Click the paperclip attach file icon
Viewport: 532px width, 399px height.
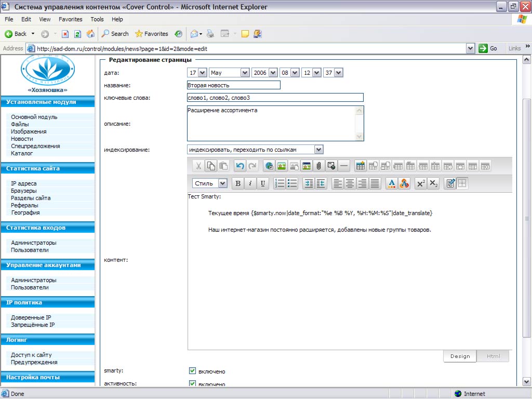tap(319, 166)
